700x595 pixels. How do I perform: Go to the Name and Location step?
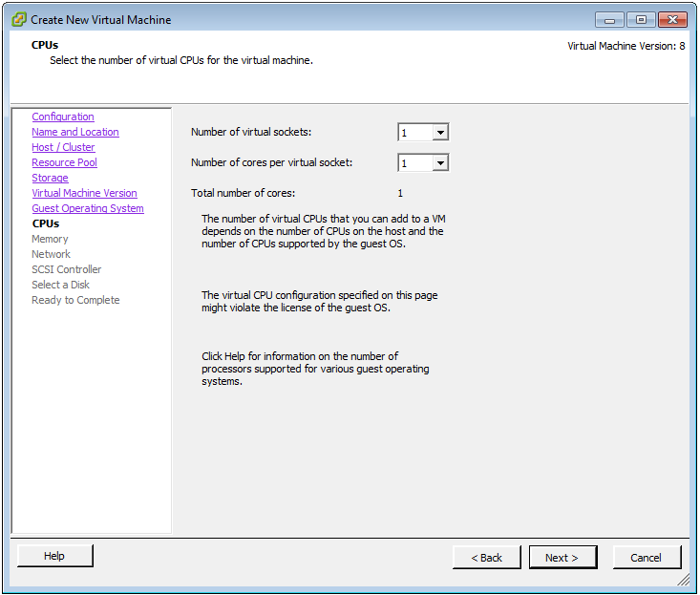75,132
